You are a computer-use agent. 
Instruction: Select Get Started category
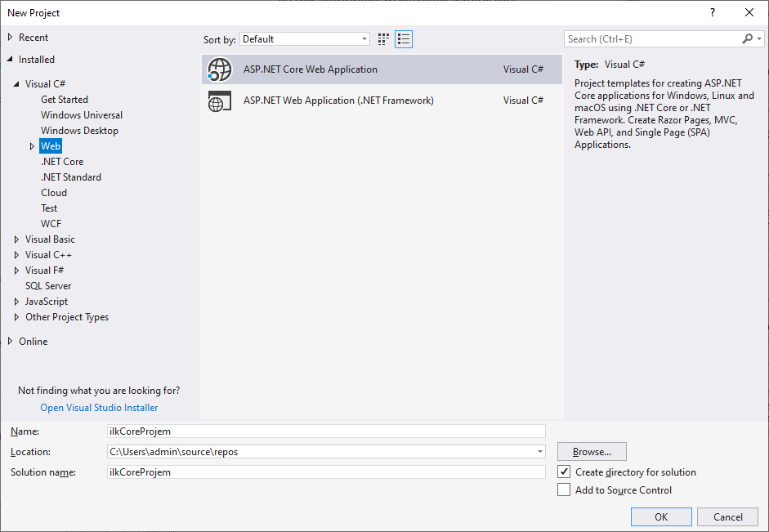[65, 100]
